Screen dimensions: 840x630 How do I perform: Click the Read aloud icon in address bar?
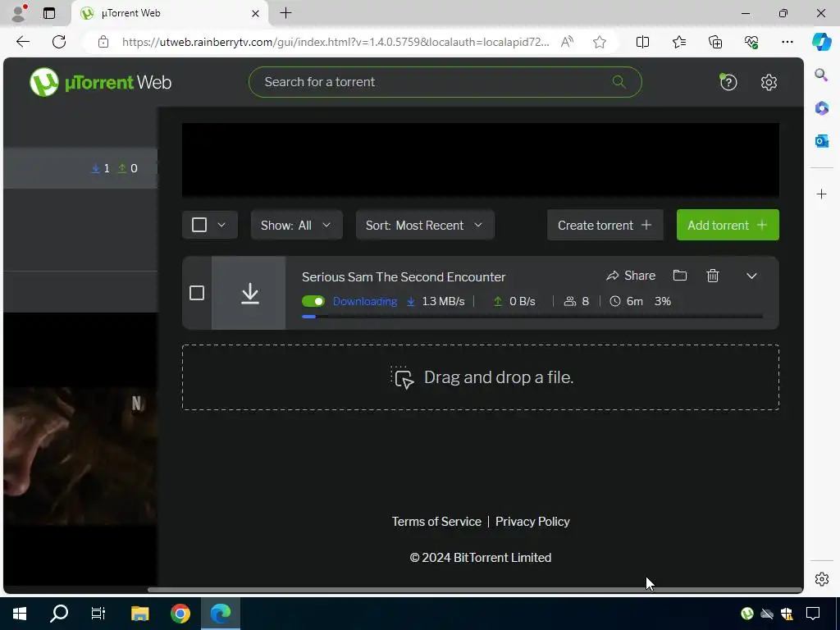coord(567,42)
